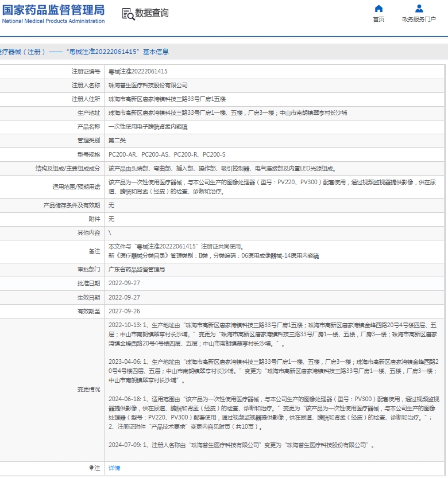Screen dimensions: 448x478
Task: Click the 2024-06-18 change record entry
Action: (274, 413)
